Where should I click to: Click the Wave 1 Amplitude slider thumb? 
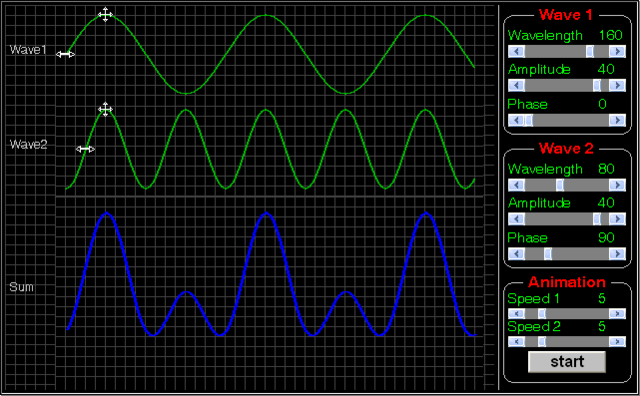pos(597,85)
